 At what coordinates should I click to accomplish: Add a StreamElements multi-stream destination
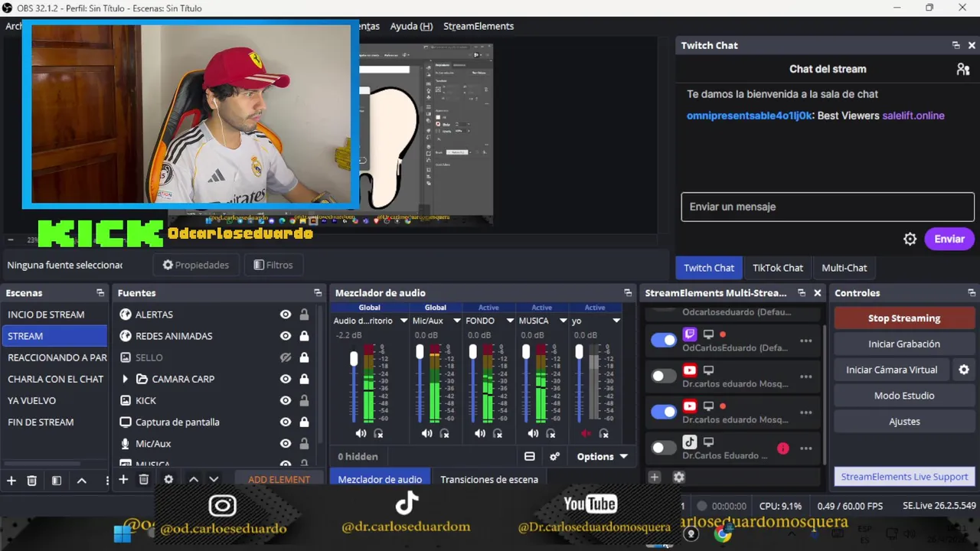654,477
